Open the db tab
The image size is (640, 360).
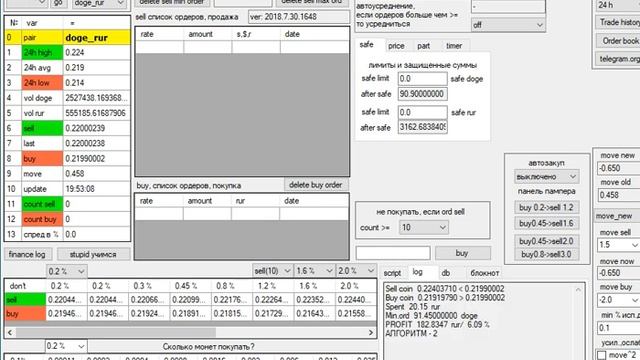[x=446, y=273]
